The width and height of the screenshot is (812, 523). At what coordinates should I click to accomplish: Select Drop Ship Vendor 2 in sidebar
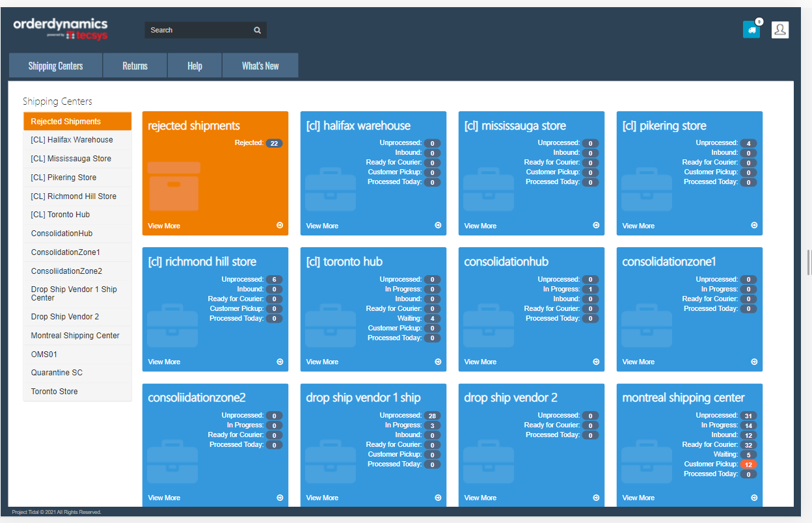click(77, 317)
